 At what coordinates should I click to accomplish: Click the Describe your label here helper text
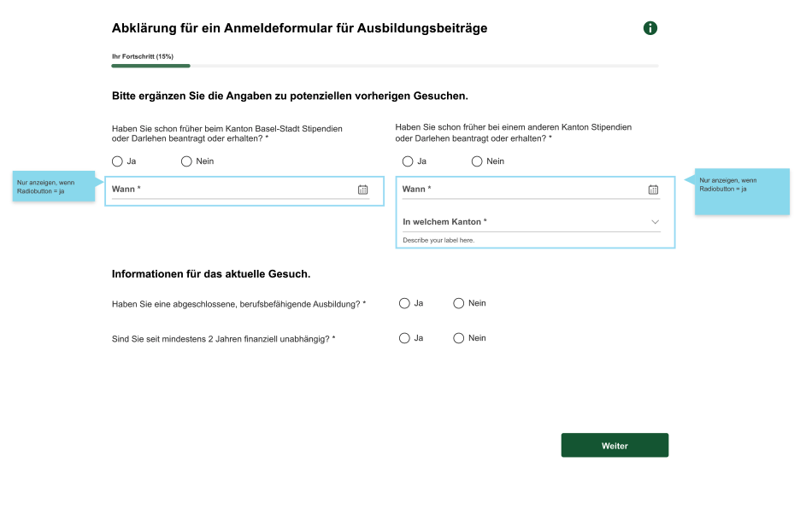pos(438,240)
